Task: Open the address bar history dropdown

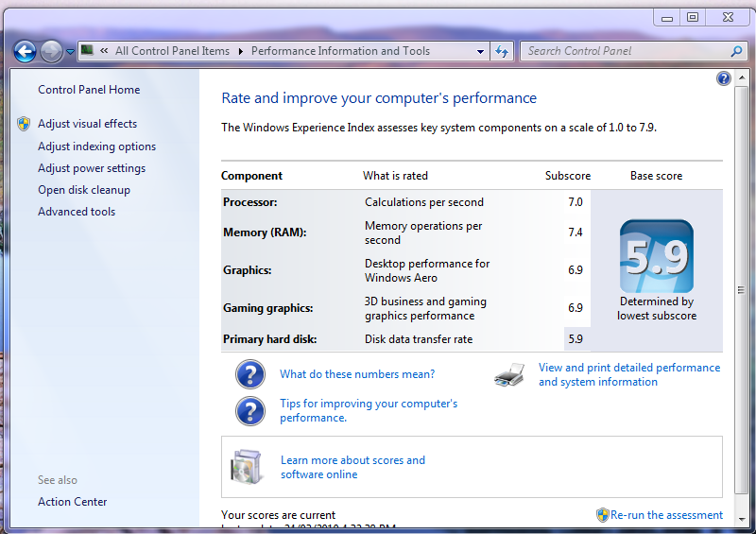Action: click(480, 52)
